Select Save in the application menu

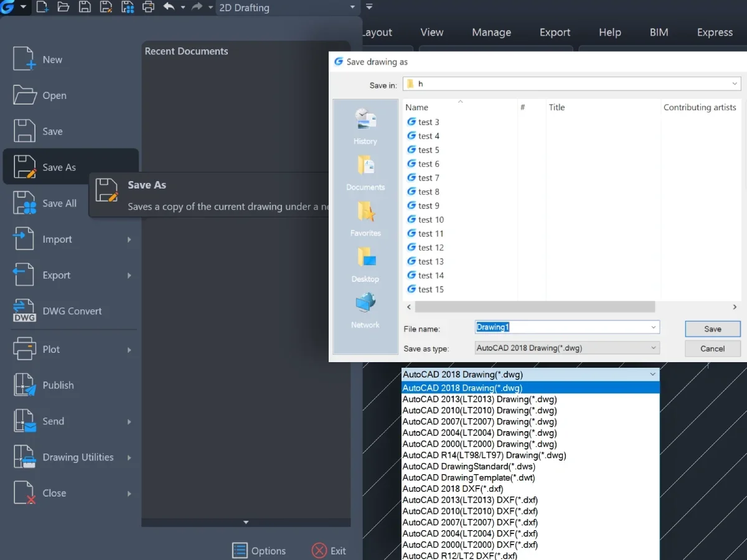coord(70,131)
